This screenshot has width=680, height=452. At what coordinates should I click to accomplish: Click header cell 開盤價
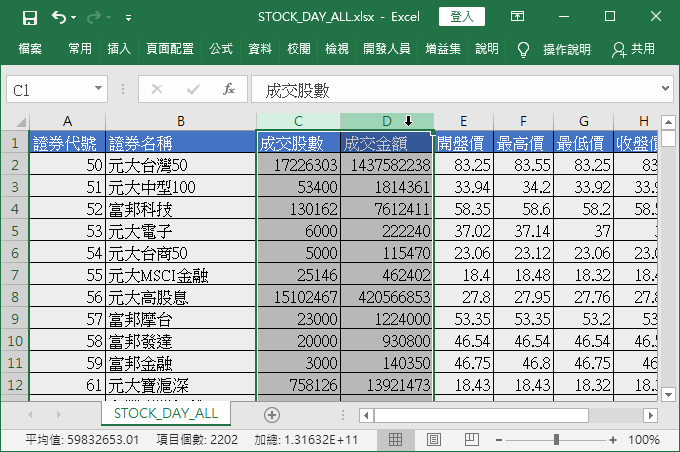point(464,143)
